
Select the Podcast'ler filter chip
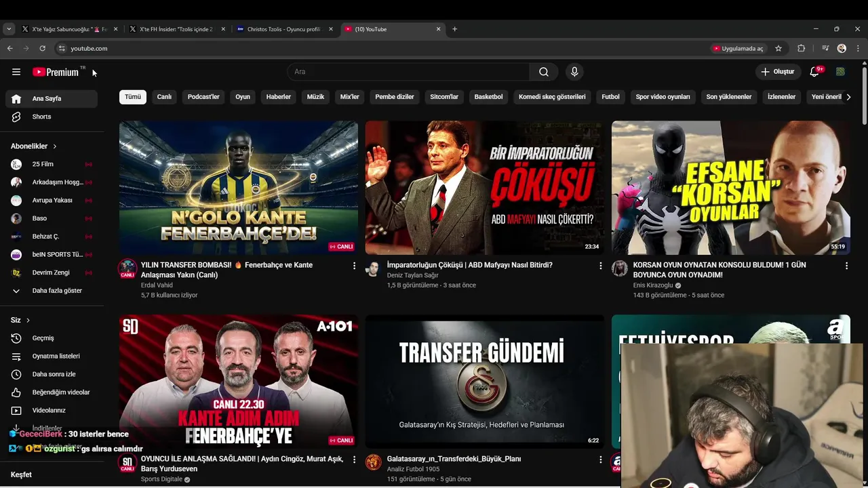[x=203, y=97]
